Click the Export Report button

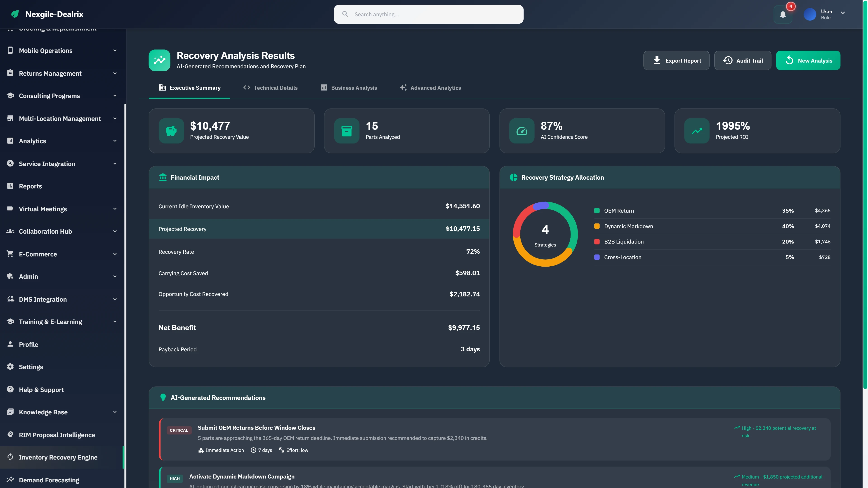pos(676,60)
